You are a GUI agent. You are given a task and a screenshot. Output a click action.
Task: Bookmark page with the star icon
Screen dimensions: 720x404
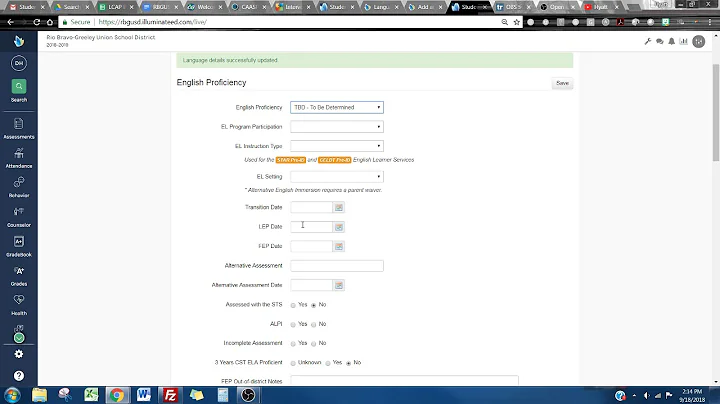coord(517,22)
